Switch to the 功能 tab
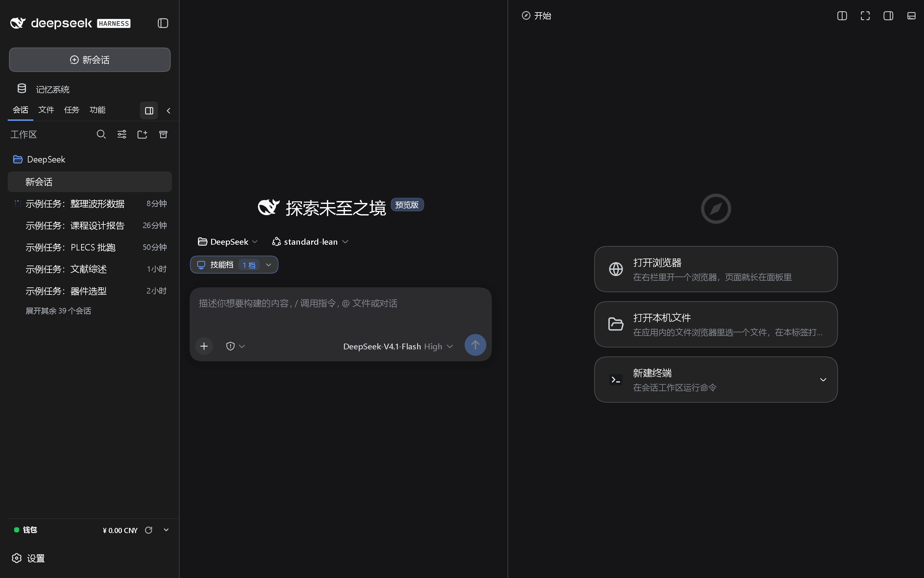The width and height of the screenshot is (924, 578). point(97,110)
